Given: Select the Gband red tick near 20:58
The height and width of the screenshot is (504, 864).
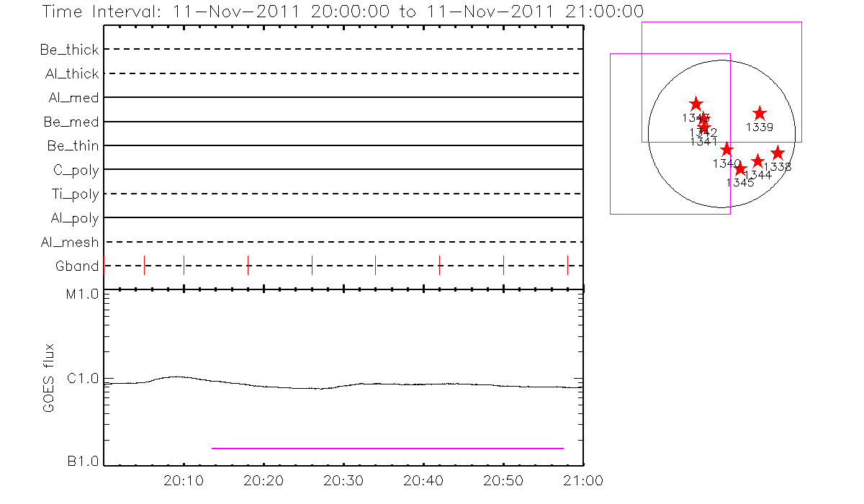Looking at the screenshot, I should (567, 265).
